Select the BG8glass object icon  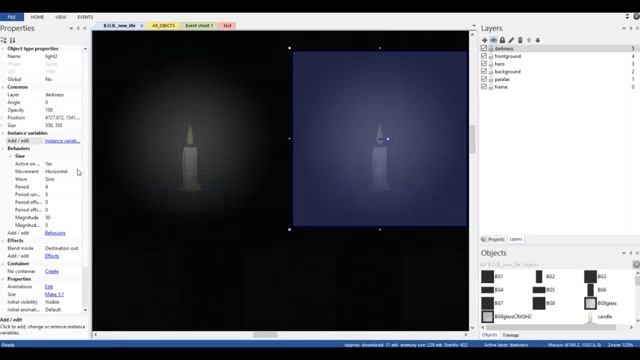(590, 303)
